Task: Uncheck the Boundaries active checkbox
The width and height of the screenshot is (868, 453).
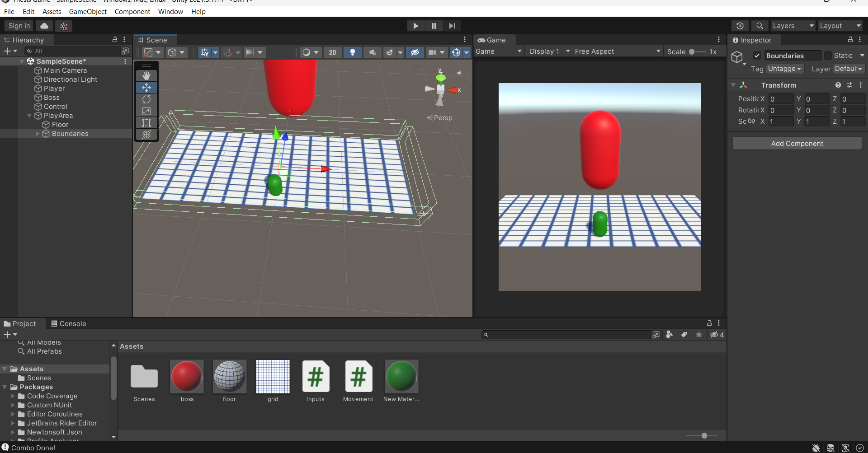Action: [x=757, y=56]
